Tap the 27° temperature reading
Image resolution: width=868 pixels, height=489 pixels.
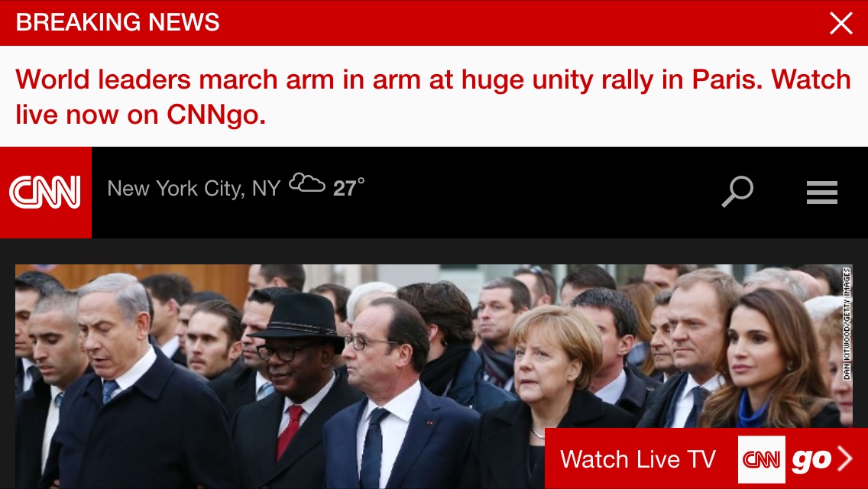click(348, 188)
